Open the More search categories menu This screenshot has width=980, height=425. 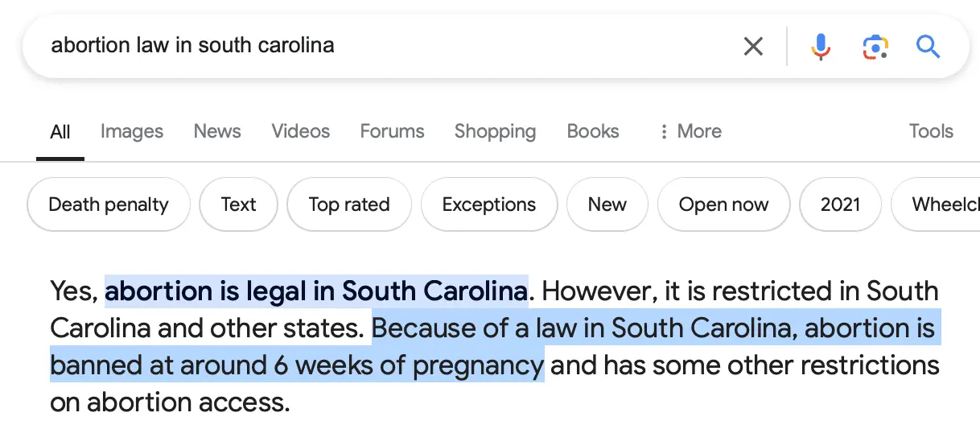pyautogui.click(x=690, y=131)
